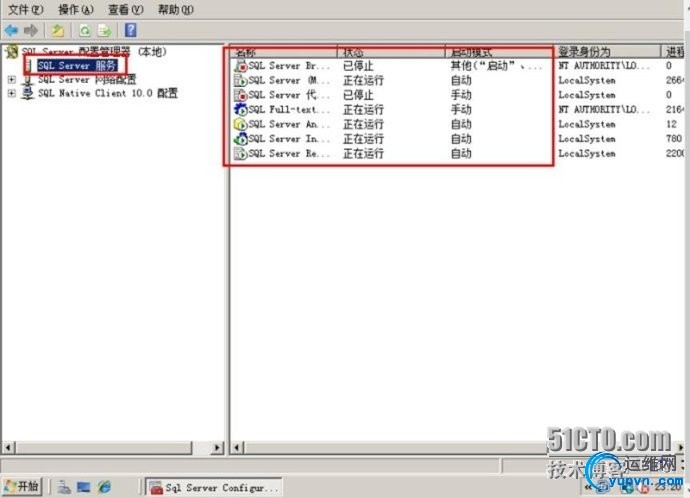This screenshot has height=498, width=690.
Task: Click the first quick launch computer icon
Action: click(x=64, y=487)
